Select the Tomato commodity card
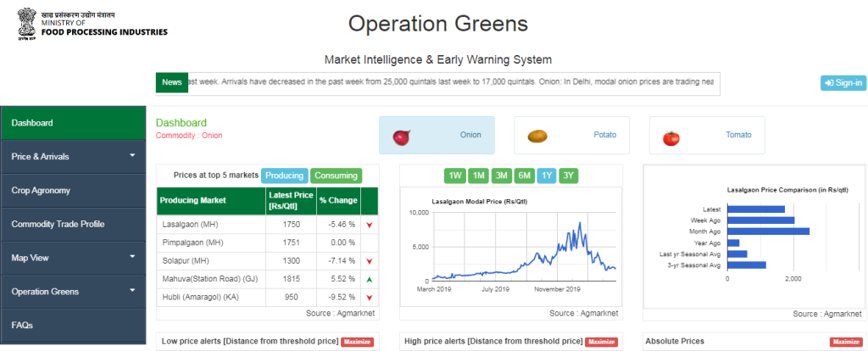The image size is (868, 351). click(707, 135)
